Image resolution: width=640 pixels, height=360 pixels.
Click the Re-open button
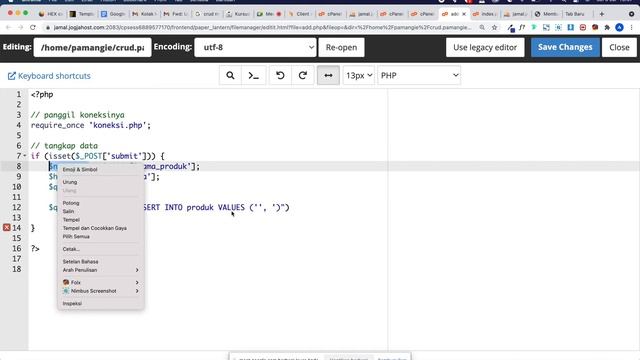341,47
